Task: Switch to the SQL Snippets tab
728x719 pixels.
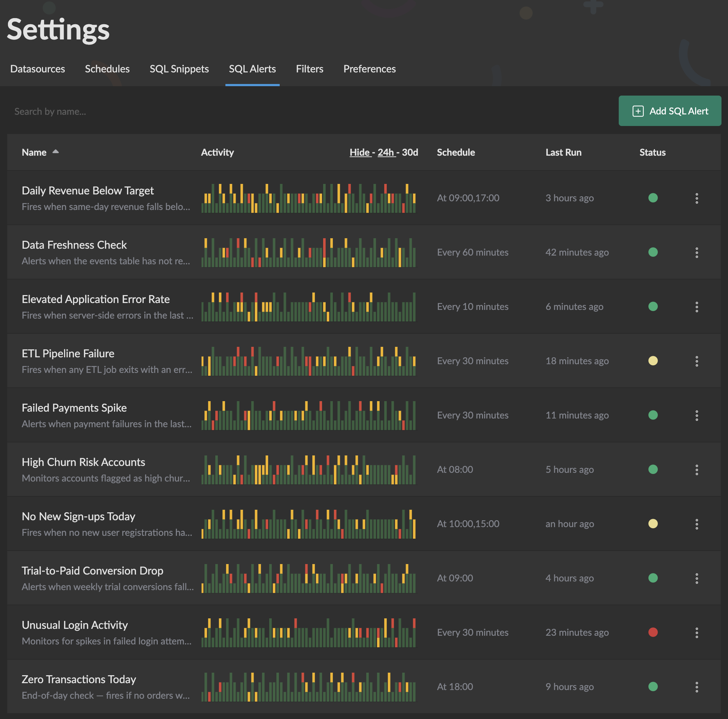Action: pyautogui.click(x=179, y=69)
